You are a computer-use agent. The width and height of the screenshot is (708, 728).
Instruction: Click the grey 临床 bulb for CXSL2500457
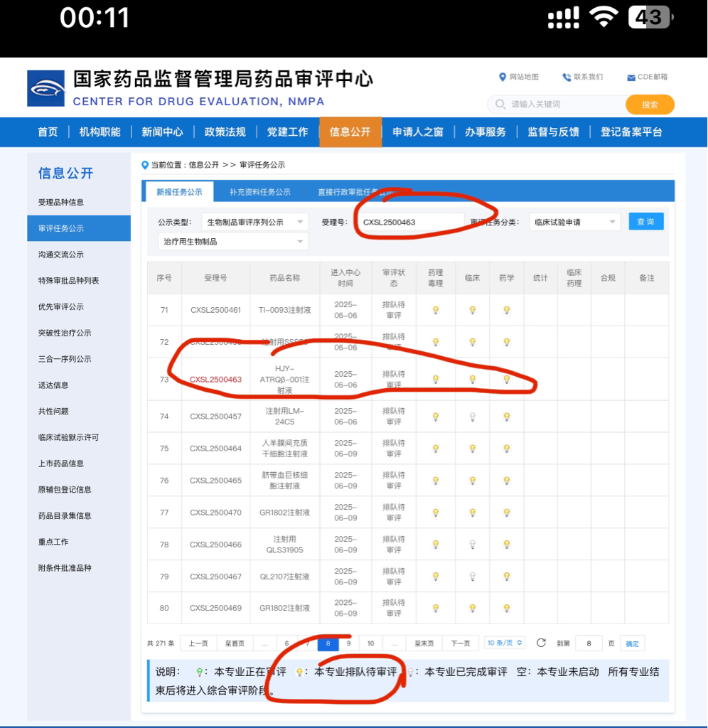[472, 417]
